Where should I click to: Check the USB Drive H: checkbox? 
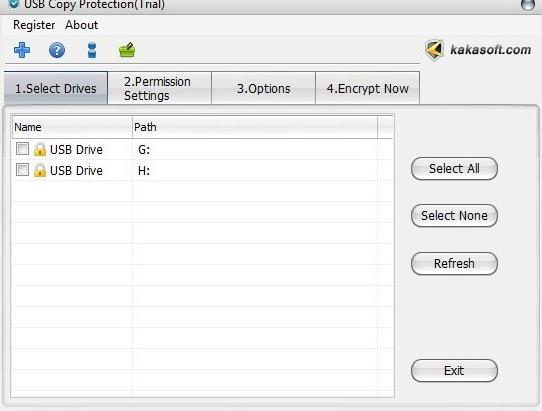[22, 170]
